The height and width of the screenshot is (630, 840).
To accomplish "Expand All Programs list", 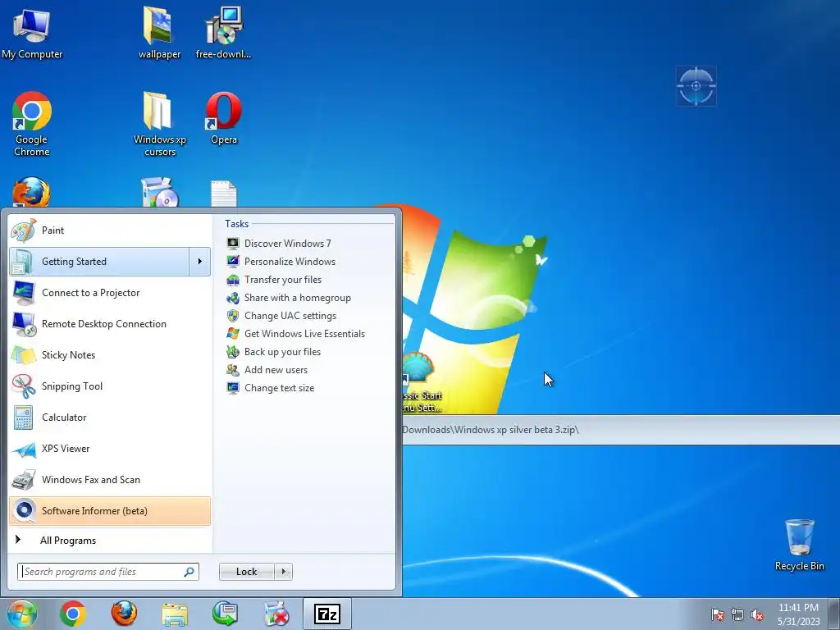I will pyautogui.click(x=110, y=540).
